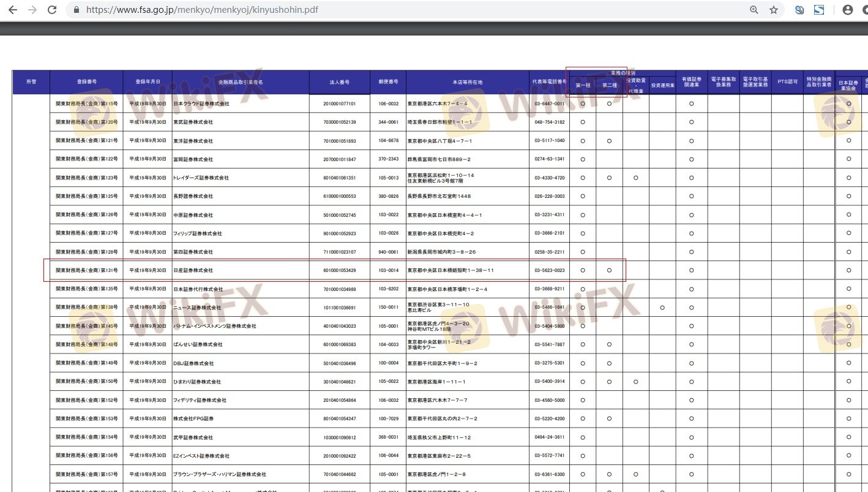Image resolution: width=868 pixels, height=492 pixels.
Task: Open the globe extension icon
Action: [x=799, y=10]
